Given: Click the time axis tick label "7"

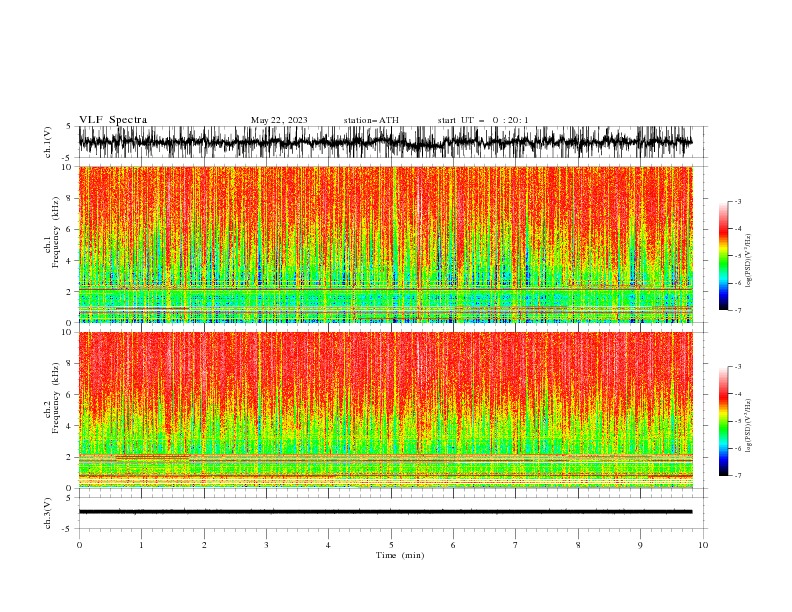Looking at the screenshot, I should click(x=516, y=545).
